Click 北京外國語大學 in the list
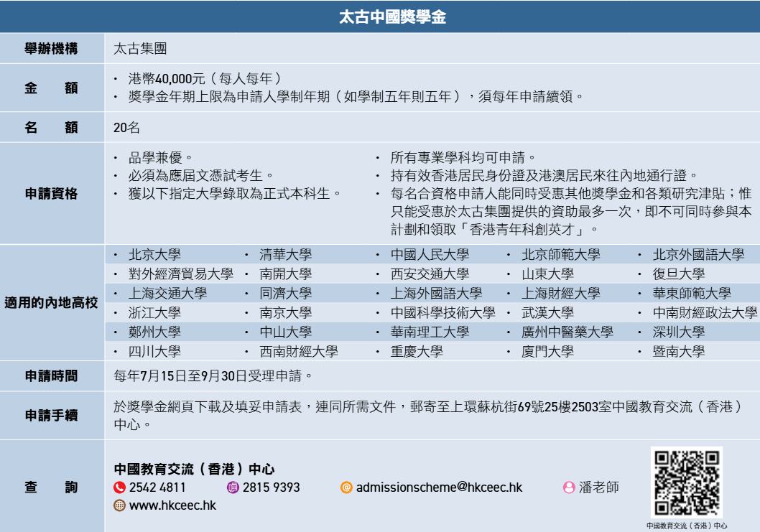760x532 pixels. pos(698,255)
